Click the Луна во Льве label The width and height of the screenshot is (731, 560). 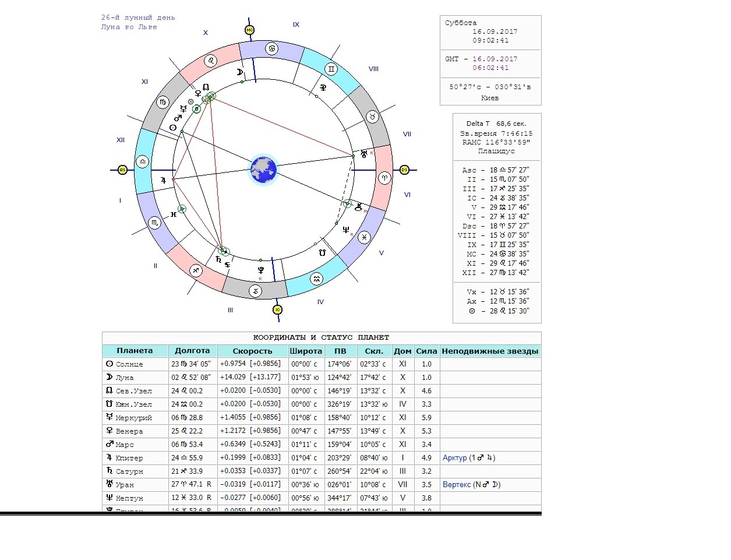coord(129,27)
